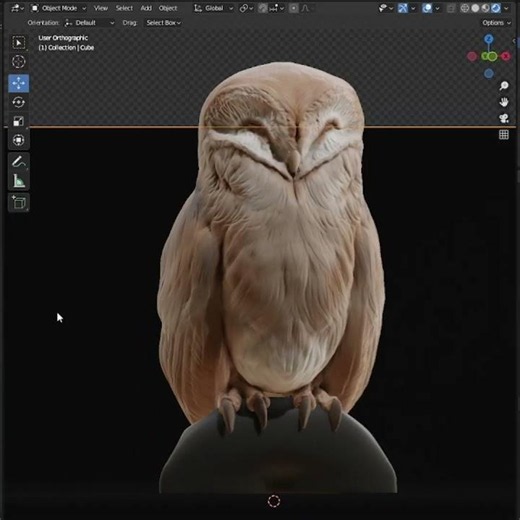Activate the Move tool
Image resolution: width=520 pixels, height=520 pixels.
(18, 83)
